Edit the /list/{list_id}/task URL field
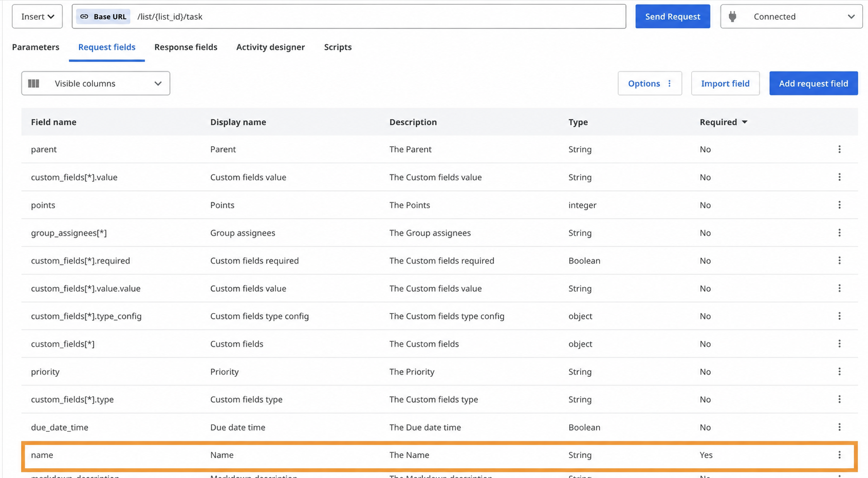Screen dimensions: 868x478 349,16
